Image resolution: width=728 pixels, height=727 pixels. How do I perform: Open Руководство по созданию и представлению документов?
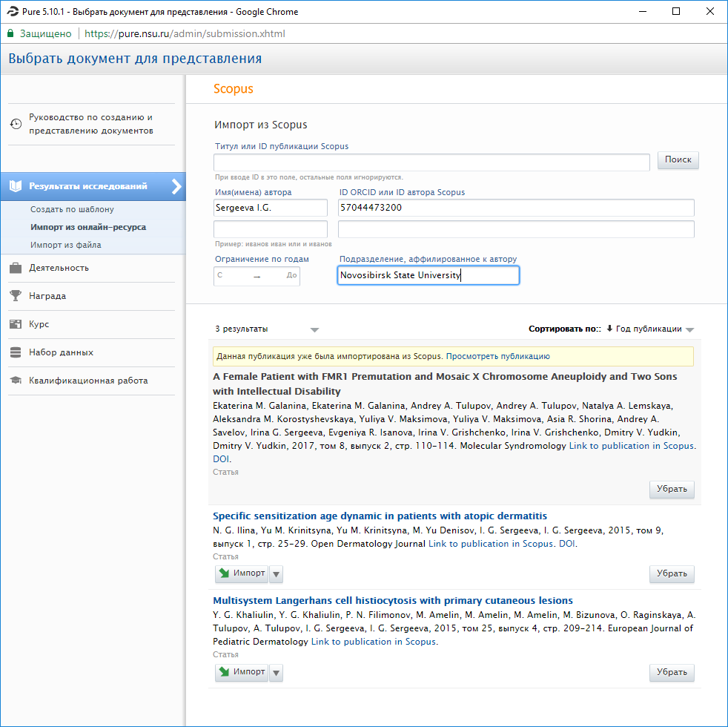coord(91,124)
